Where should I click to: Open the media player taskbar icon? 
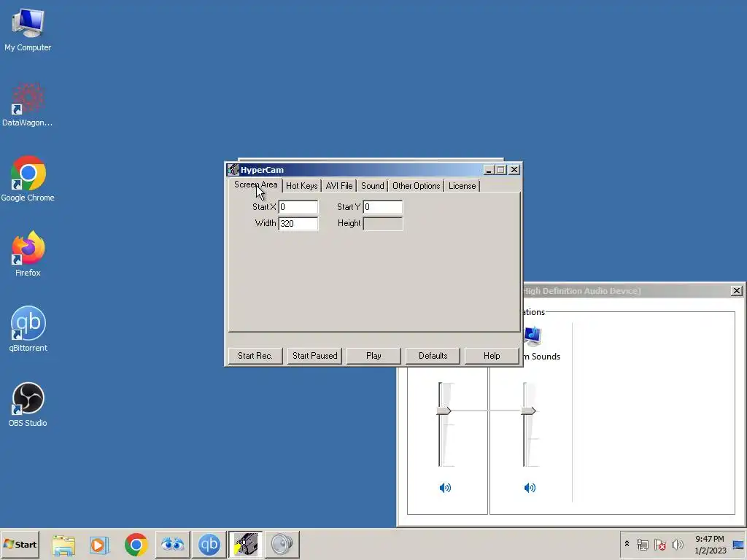99,544
